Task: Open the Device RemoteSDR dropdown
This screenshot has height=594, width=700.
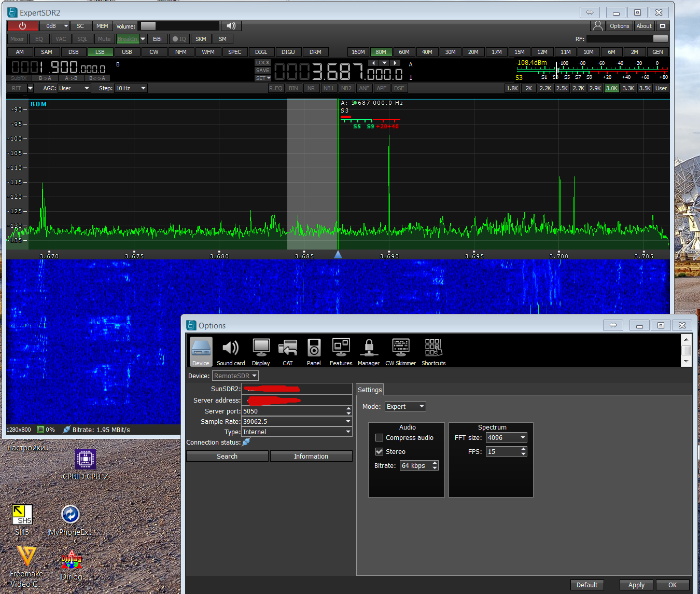Action: 235,376
